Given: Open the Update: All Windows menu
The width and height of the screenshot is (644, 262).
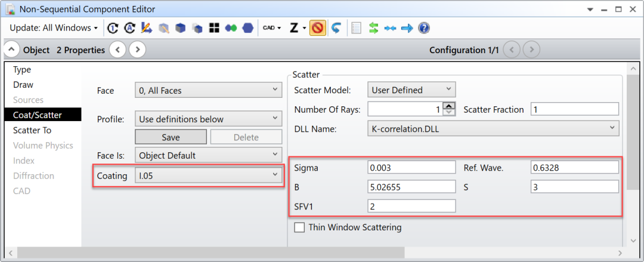Looking at the screenshot, I should point(54,28).
